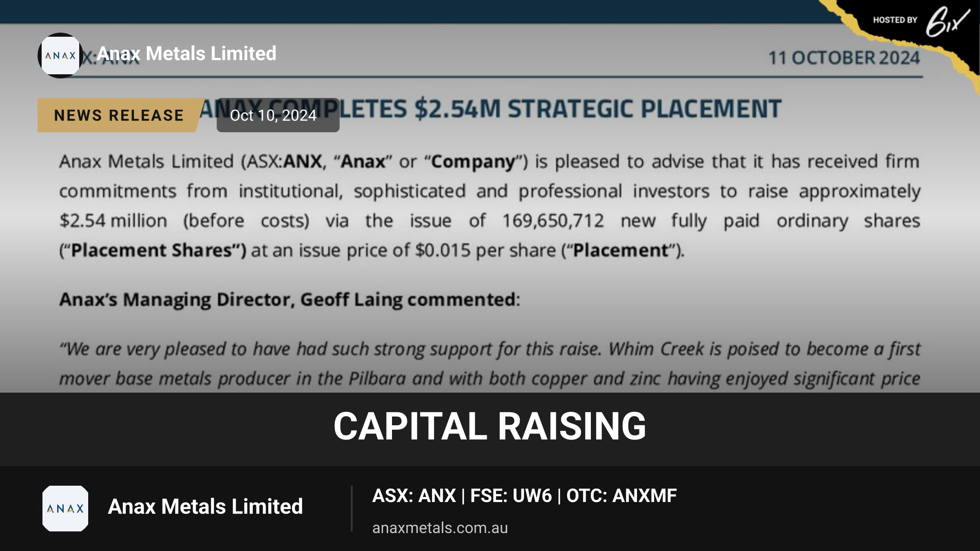This screenshot has height=551, width=980.
Task: Click the CAPITAL RAISING banner heading
Action: coord(490,426)
